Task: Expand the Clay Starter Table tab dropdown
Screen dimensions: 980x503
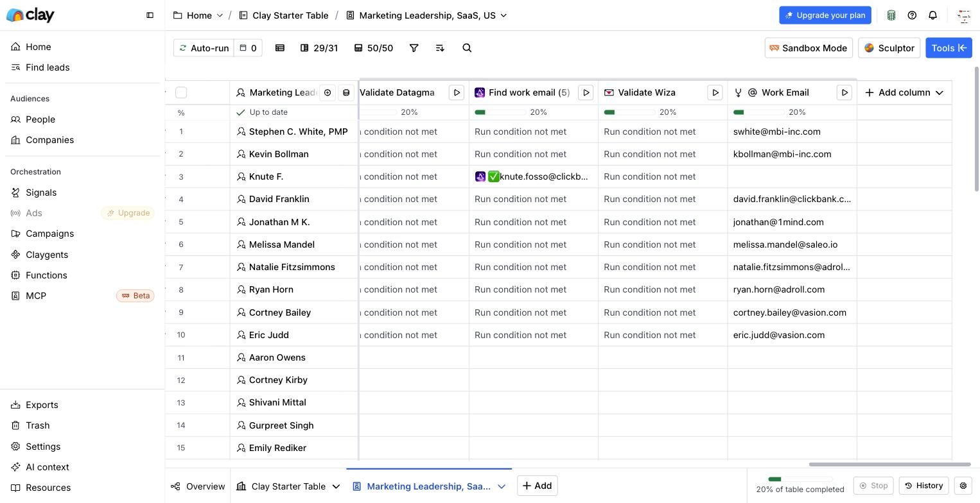Action: coord(336,486)
